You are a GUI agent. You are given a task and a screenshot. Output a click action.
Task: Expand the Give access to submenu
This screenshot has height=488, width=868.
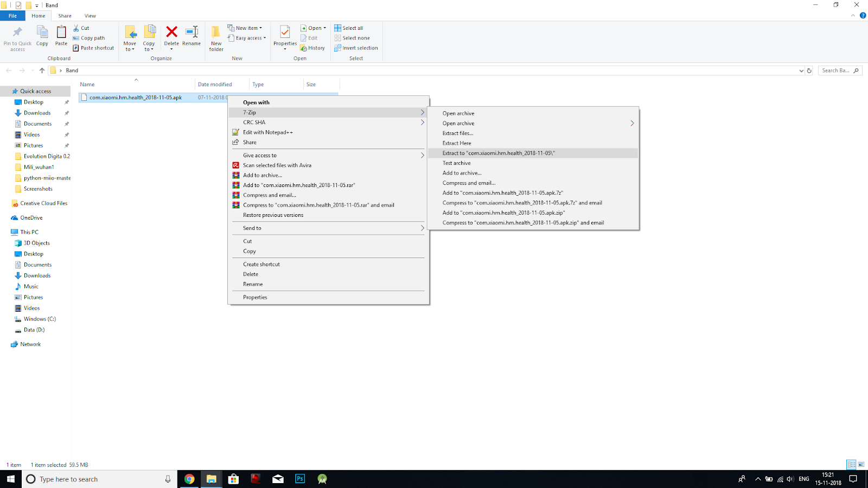(x=328, y=156)
